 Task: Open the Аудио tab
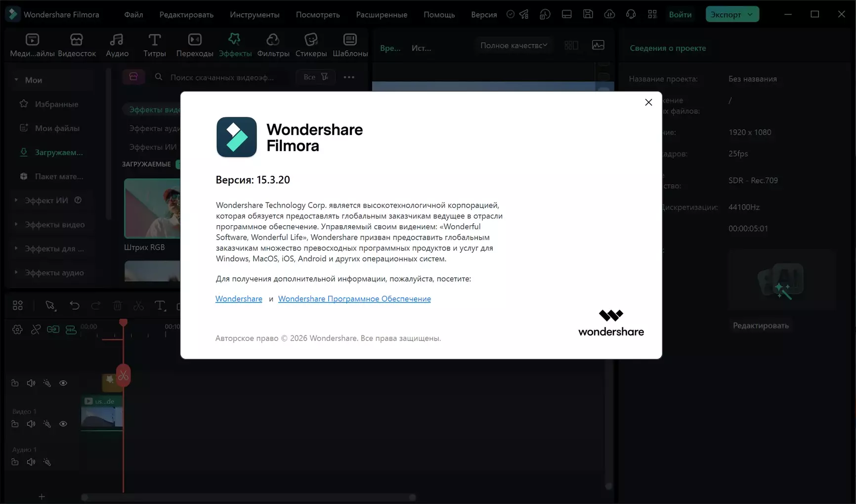point(117,45)
